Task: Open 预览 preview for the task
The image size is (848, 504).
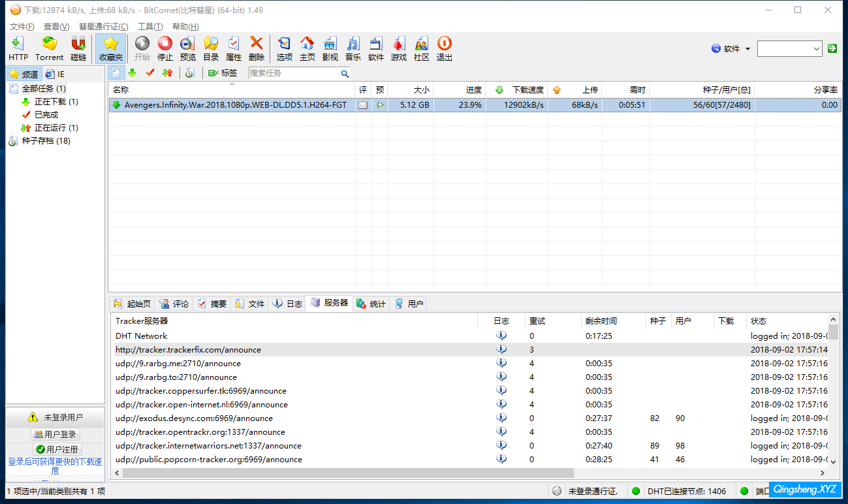Action: (188, 48)
